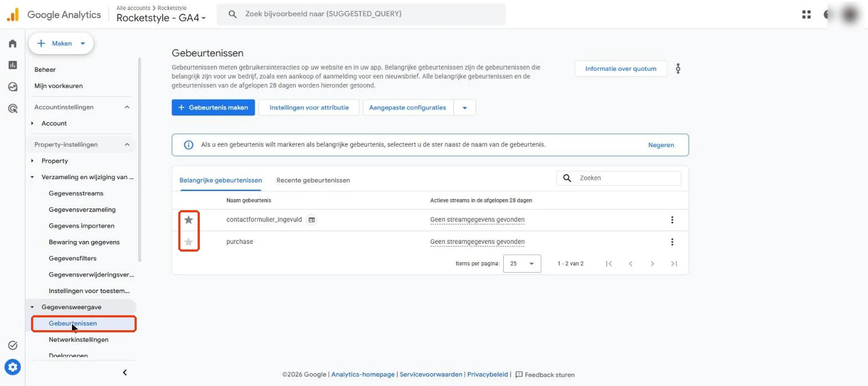Open the arrow beside Aangepaste configuraties
Screen dimensions: 868x386
pyautogui.click(x=465, y=108)
